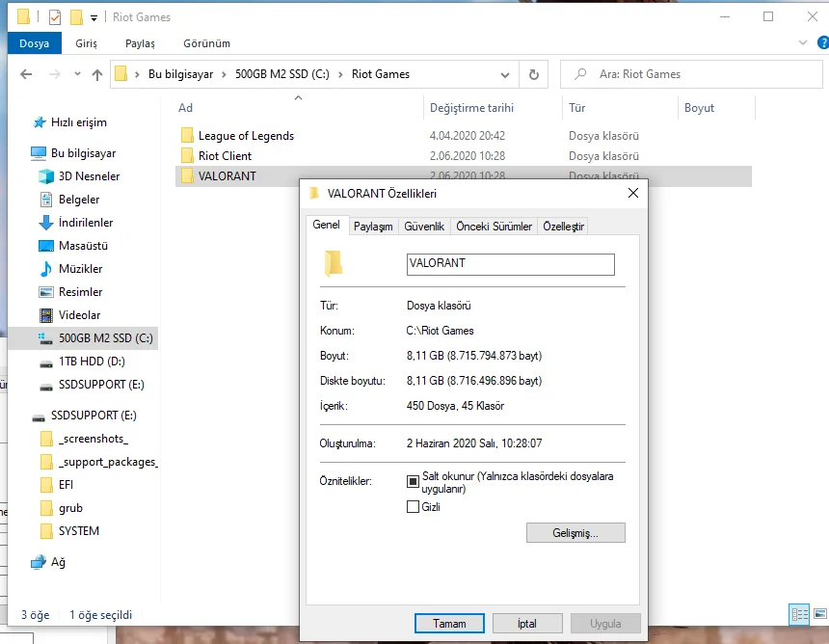
Task: Switch to the Genel tab
Action: [x=326, y=225]
